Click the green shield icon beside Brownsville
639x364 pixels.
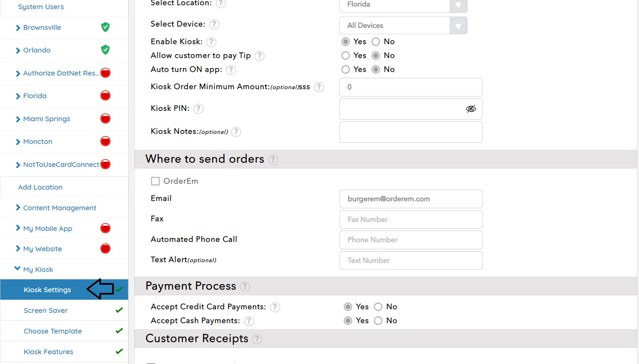point(105,27)
